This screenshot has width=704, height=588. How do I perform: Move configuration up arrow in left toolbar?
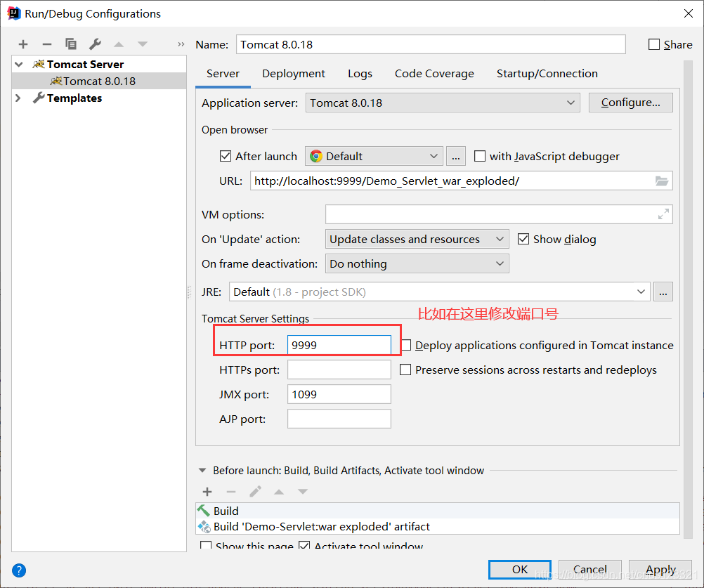pyautogui.click(x=119, y=44)
